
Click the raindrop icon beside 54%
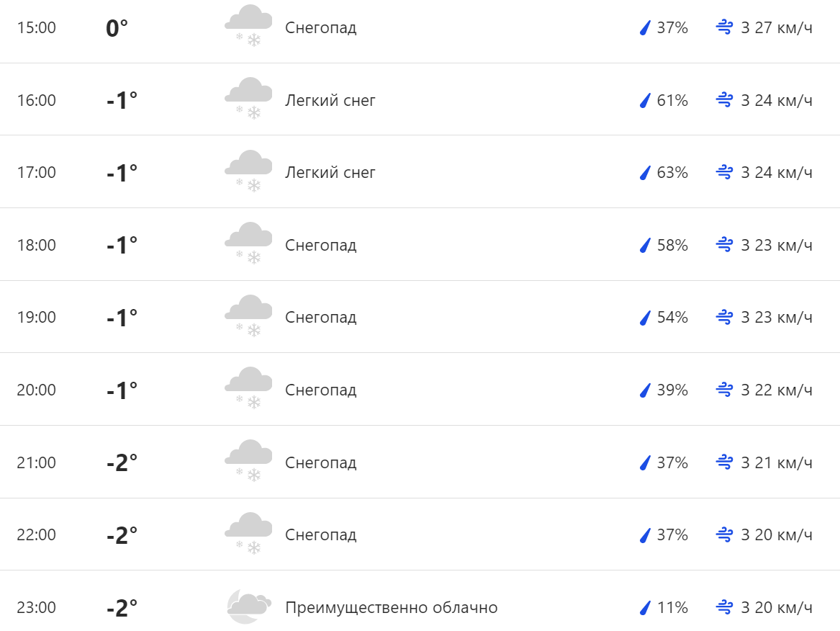645,318
